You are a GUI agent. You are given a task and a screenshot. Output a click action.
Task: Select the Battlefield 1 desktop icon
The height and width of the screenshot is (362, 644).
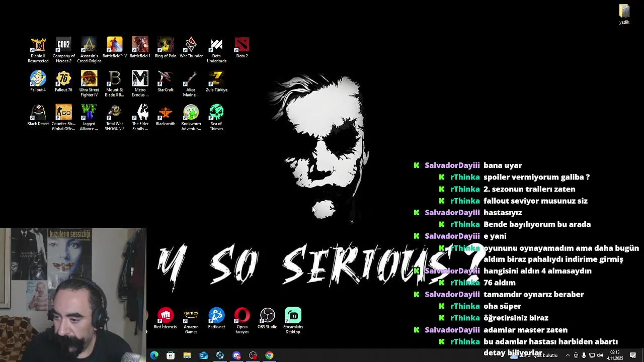tap(140, 48)
